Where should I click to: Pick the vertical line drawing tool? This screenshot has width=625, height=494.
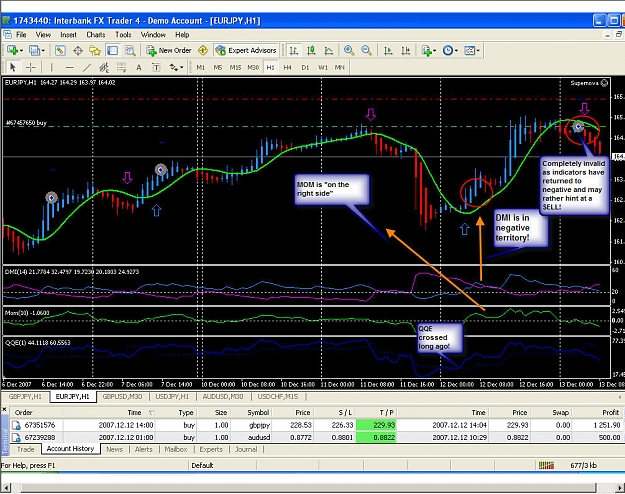click(x=51, y=67)
